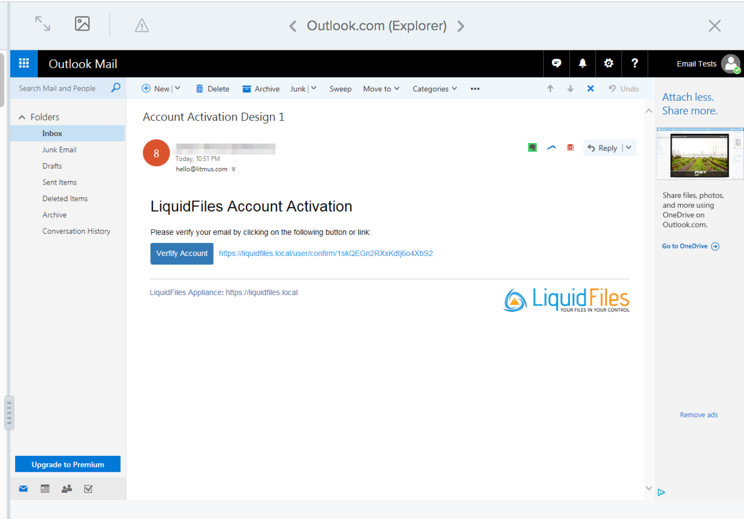Click the Skype chat bubble icon

pos(556,63)
